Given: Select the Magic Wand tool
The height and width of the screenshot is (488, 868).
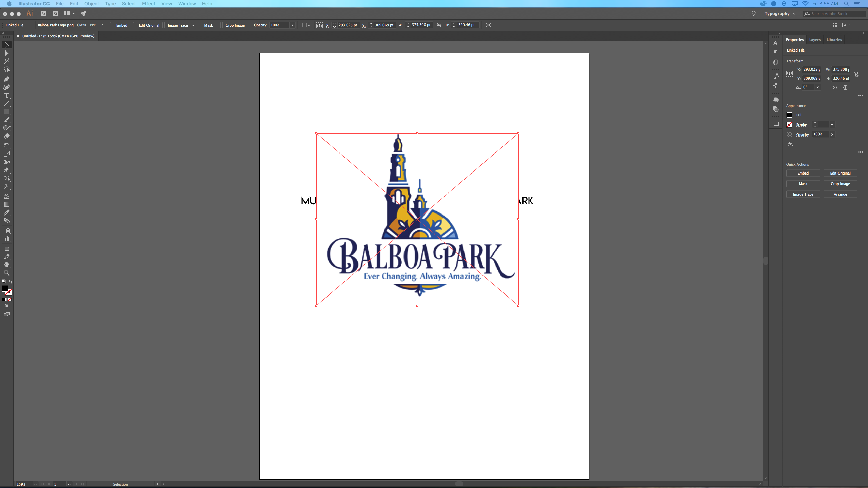Looking at the screenshot, I should (7, 61).
